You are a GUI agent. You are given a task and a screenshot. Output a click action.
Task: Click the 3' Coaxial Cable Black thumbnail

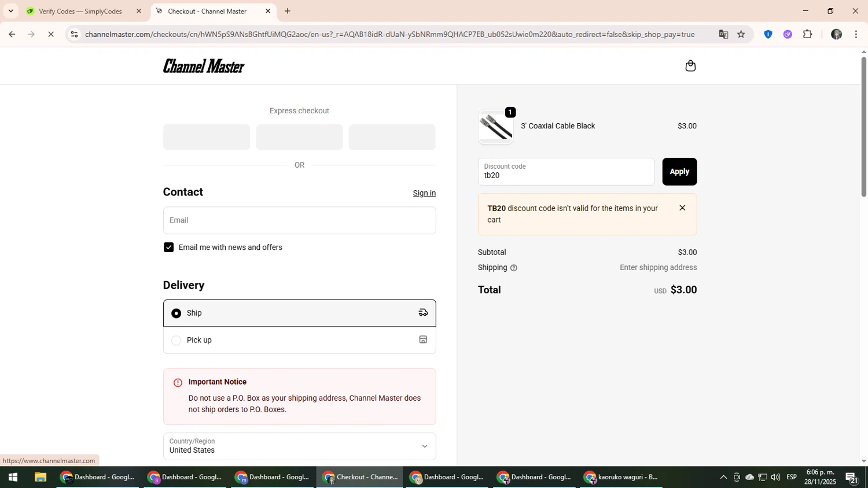pyautogui.click(x=495, y=127)
